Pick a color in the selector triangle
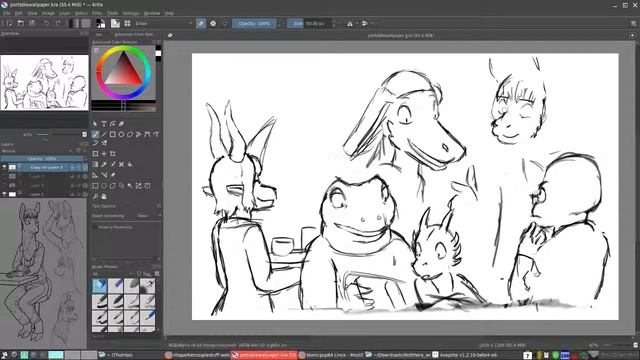Image resolution: width=640 pixels, height=360 pixels. point(123,70)
